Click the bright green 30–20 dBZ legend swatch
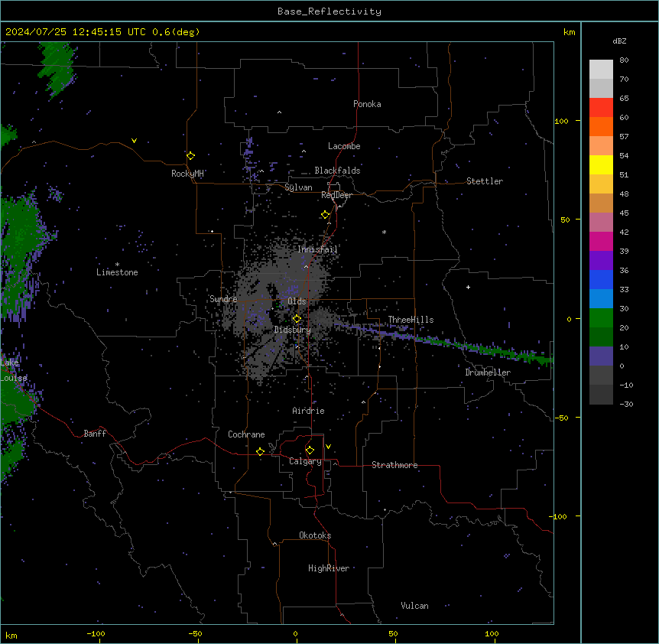The height and width of the screenshot is (644, 659). tap(601, 318)
